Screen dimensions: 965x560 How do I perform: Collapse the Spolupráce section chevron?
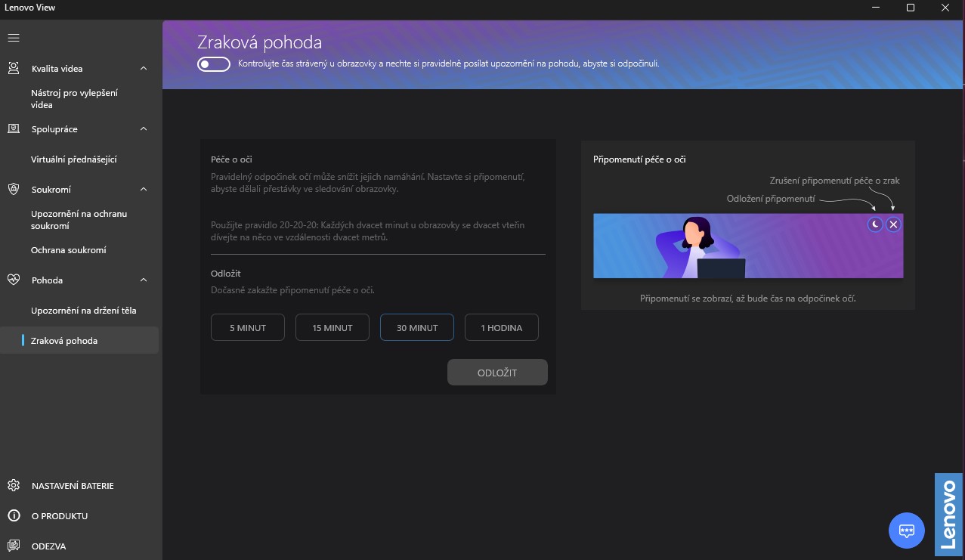pos(144,129)
